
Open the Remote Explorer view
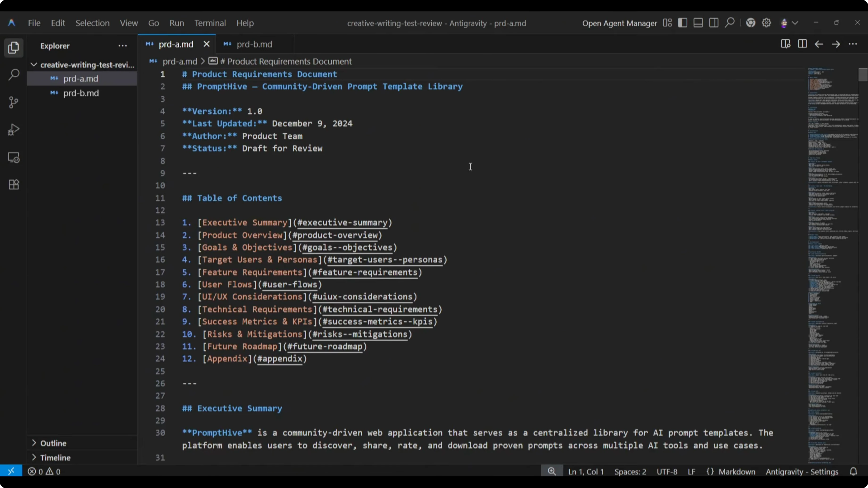click(13, 157)
